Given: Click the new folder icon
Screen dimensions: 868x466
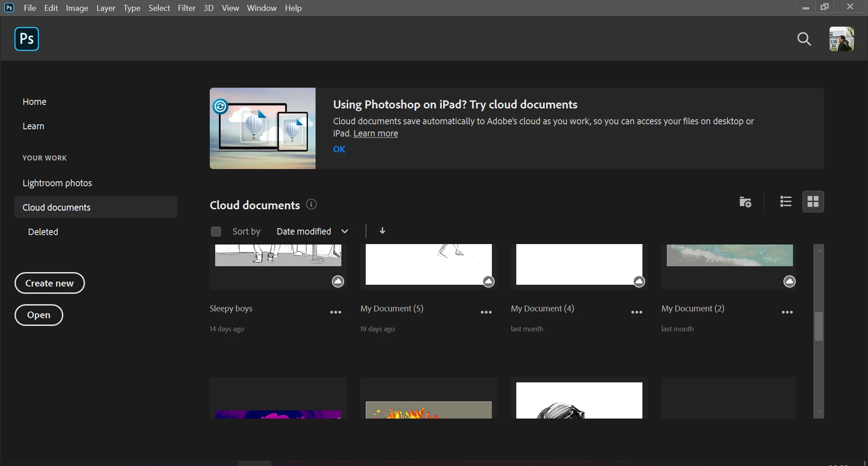Looking at the screenshot, I should [745, 202].
